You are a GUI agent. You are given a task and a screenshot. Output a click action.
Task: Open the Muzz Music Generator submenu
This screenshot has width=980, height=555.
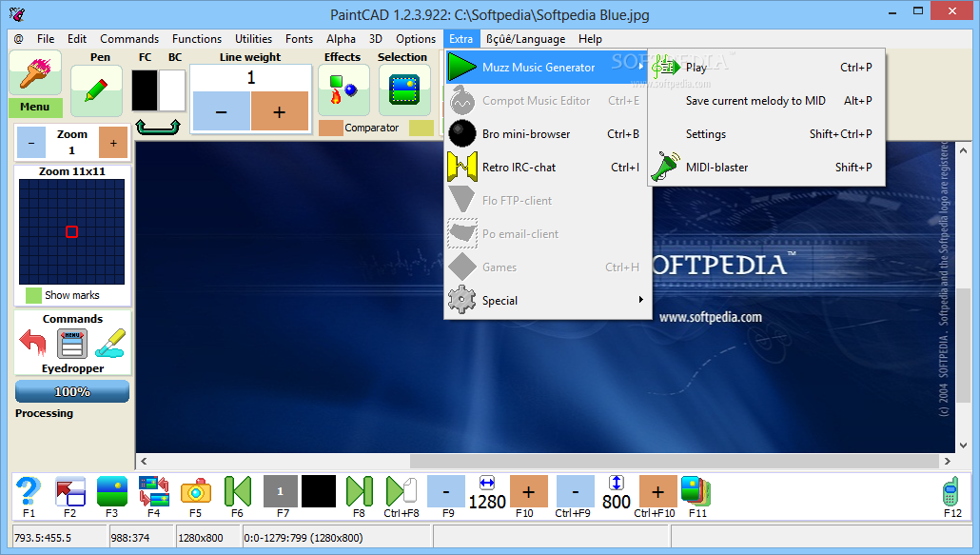click(x=547, y=67)
